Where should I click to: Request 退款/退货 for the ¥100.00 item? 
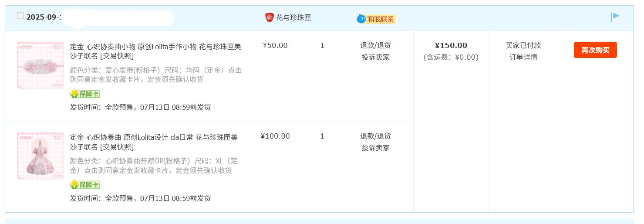(375, 136)
